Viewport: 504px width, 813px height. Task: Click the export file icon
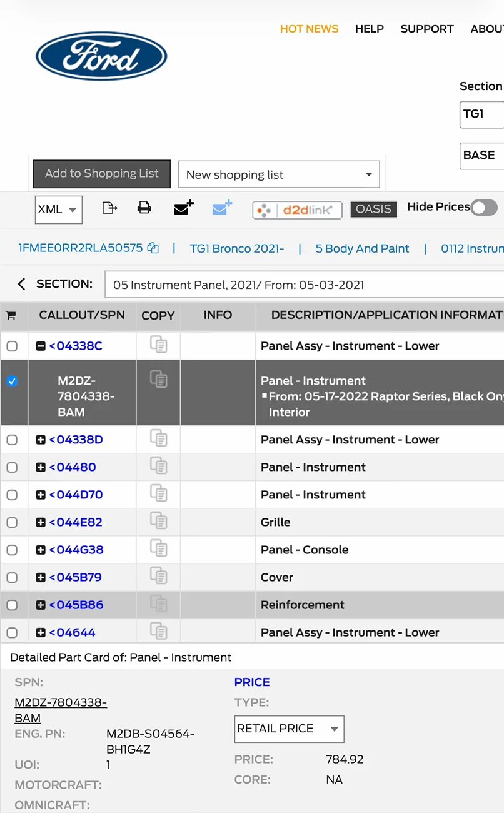click(x=109, y=208)
